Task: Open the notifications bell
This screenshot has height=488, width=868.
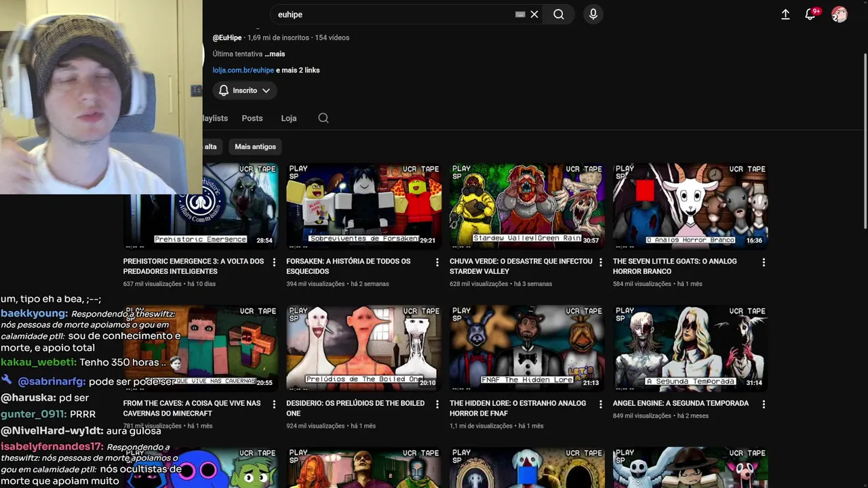Action: [810, 14]
